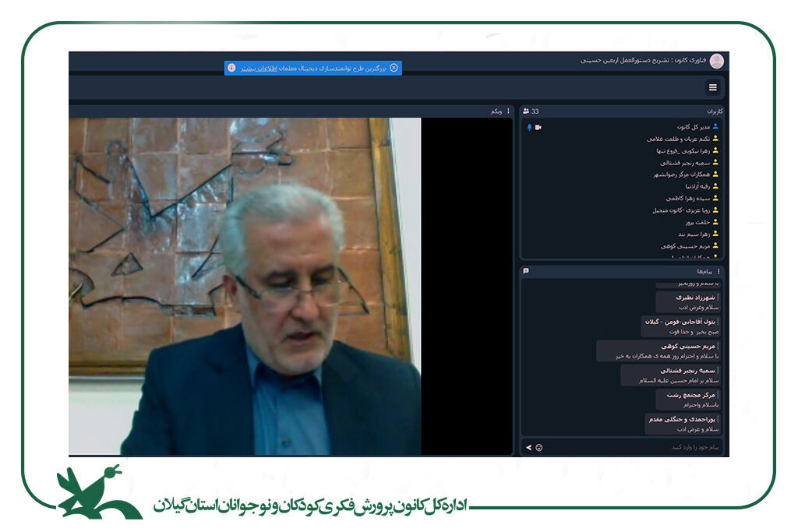Open the messages panel three-dot options menu

pos(719,271)
